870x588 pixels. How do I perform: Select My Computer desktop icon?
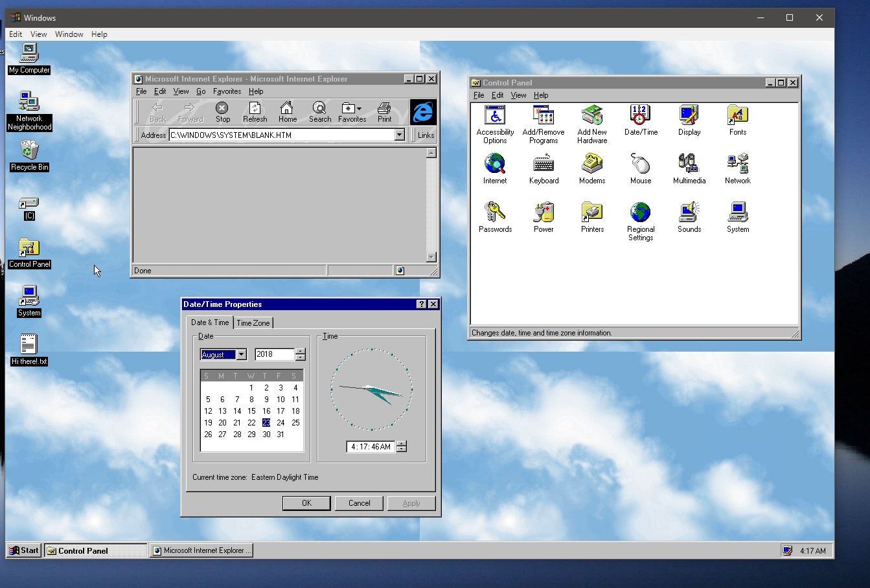pyautogui.click(x=29, y=58)
